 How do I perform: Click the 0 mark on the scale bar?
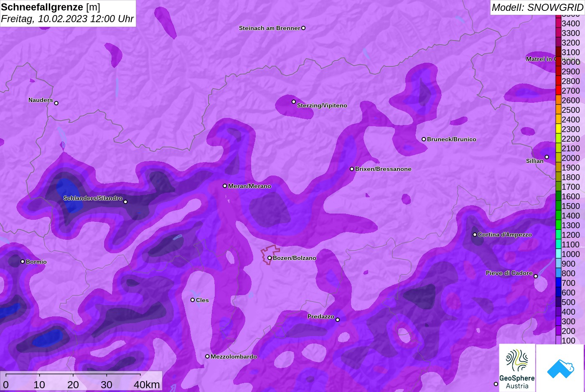[6, 384]
